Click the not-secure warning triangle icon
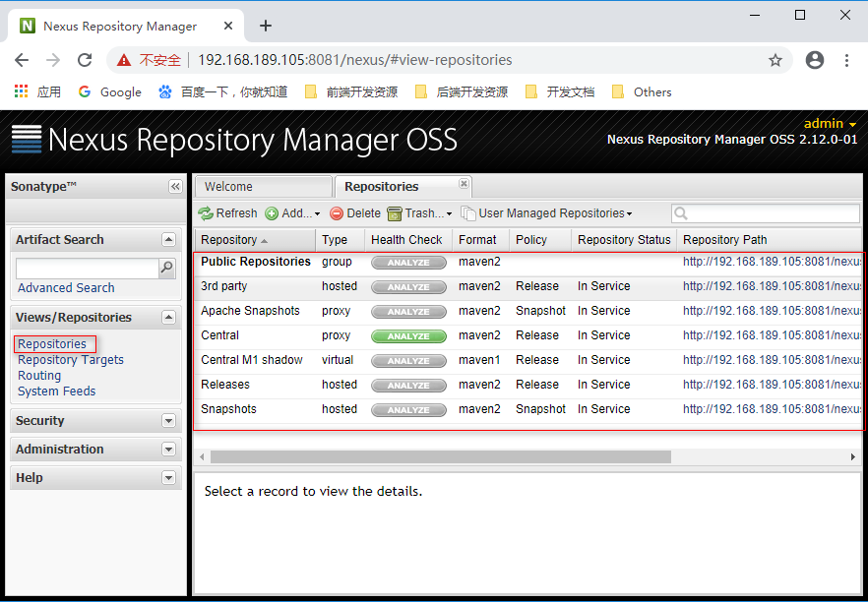Screen dimensions: 868x602 (x=124, y=60)
